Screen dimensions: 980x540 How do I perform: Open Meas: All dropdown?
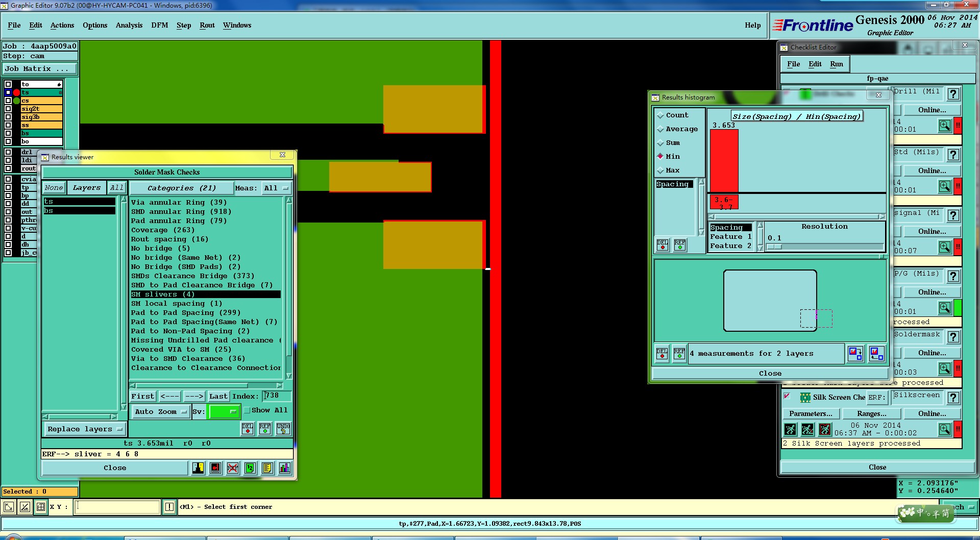coord(276,188)
